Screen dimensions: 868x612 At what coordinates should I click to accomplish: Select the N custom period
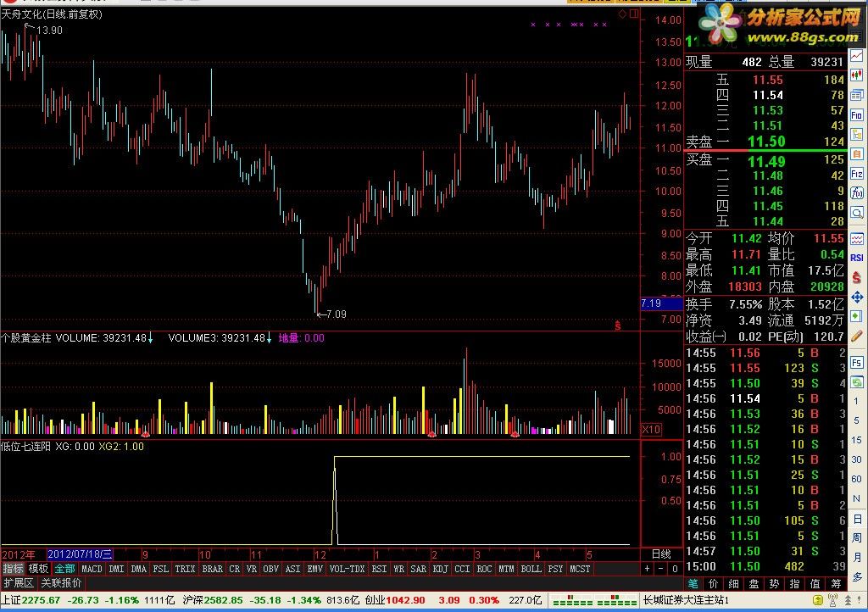click(x=856, y=498)
